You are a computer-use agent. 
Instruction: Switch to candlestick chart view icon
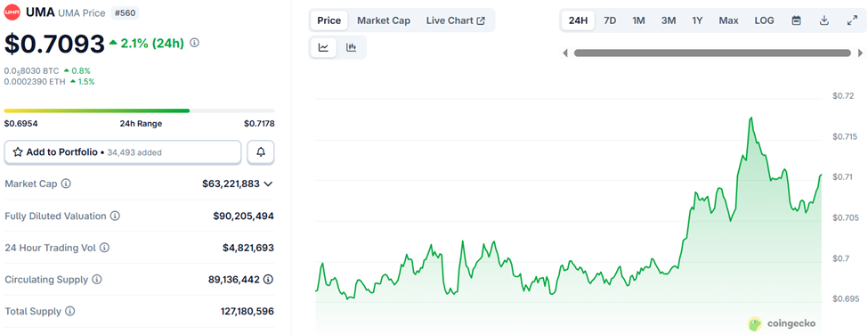tap(351, 47)
